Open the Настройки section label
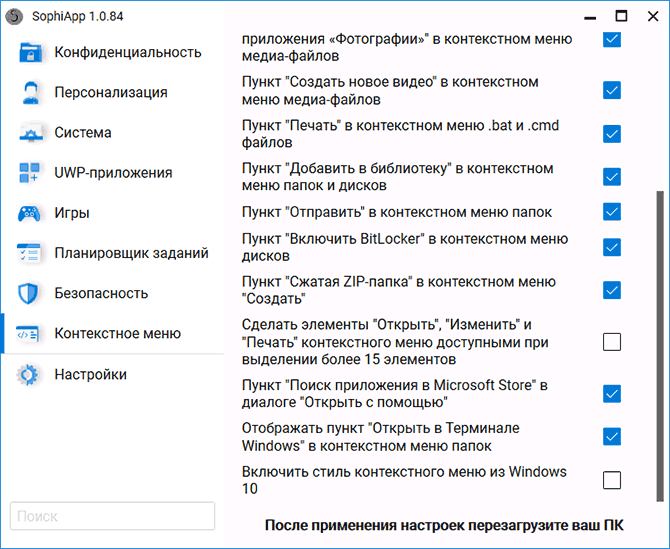670x549 pixels. pos(91,375)
